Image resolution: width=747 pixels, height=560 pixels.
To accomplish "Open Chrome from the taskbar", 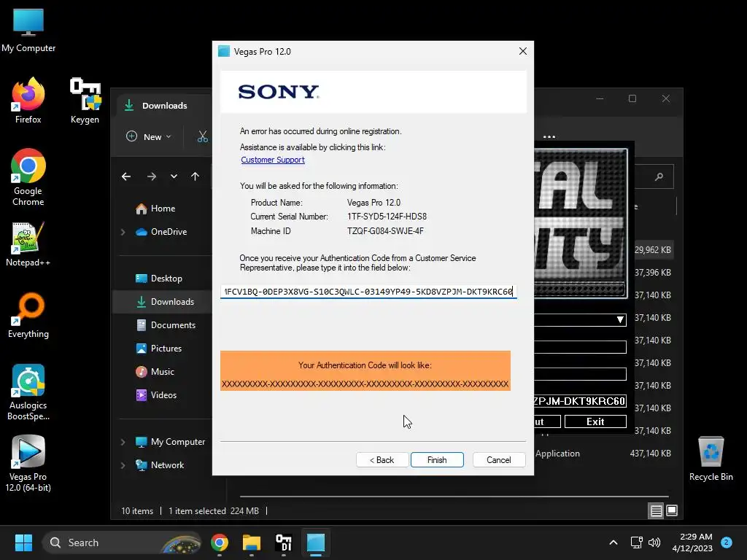I will tap(220, 542).
